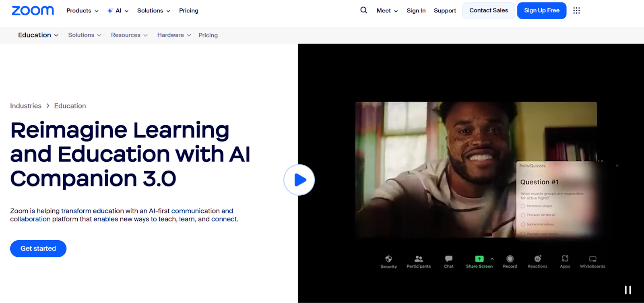
Task: Click the Reactions icon in video
Action: pos(538,258)
